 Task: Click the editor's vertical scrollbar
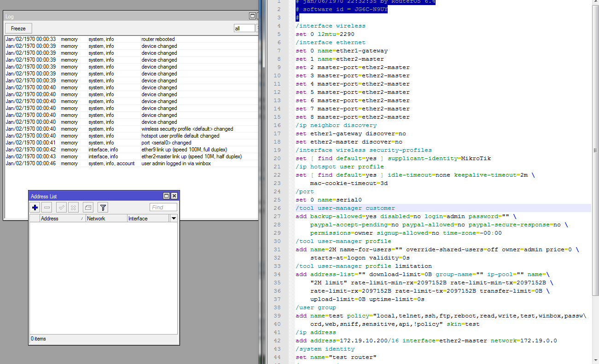(x=595, y=150)
